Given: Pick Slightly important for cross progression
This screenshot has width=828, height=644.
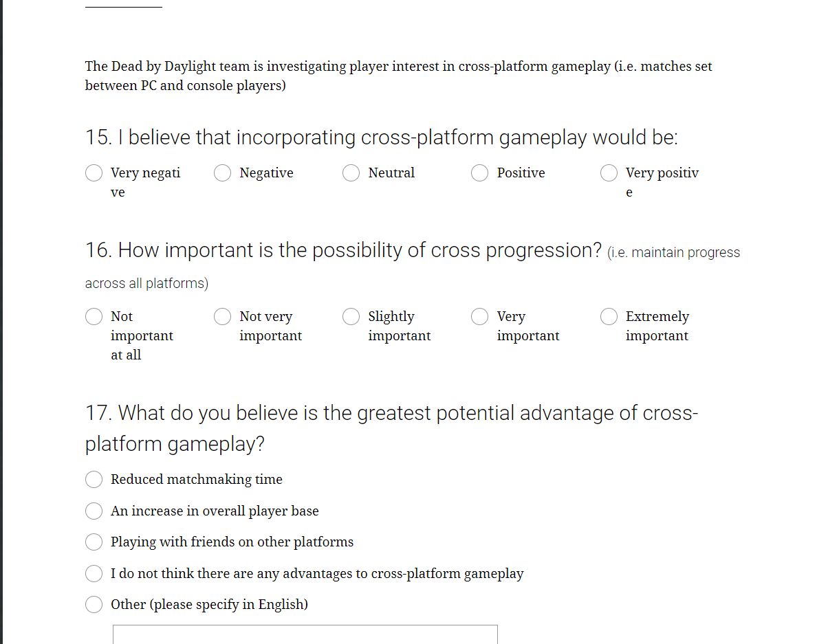Looking at the screenshot, I should [x=351, y=316].
